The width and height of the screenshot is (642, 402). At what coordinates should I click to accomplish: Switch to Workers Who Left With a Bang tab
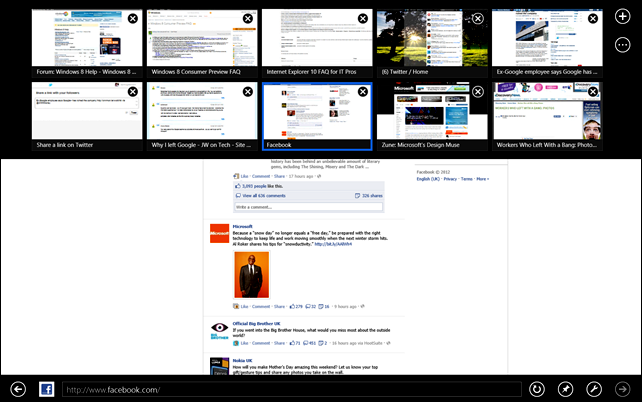coord(547,117)
